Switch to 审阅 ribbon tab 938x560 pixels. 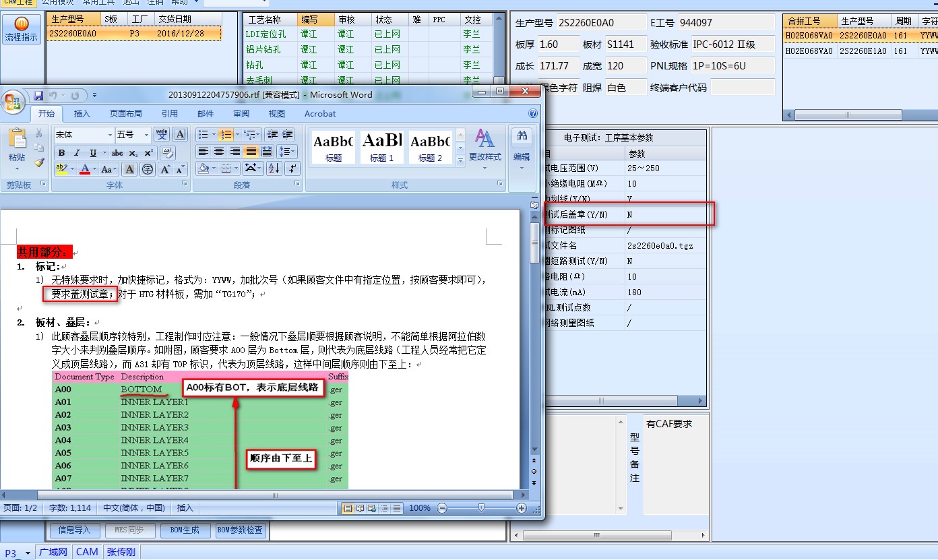241,114
